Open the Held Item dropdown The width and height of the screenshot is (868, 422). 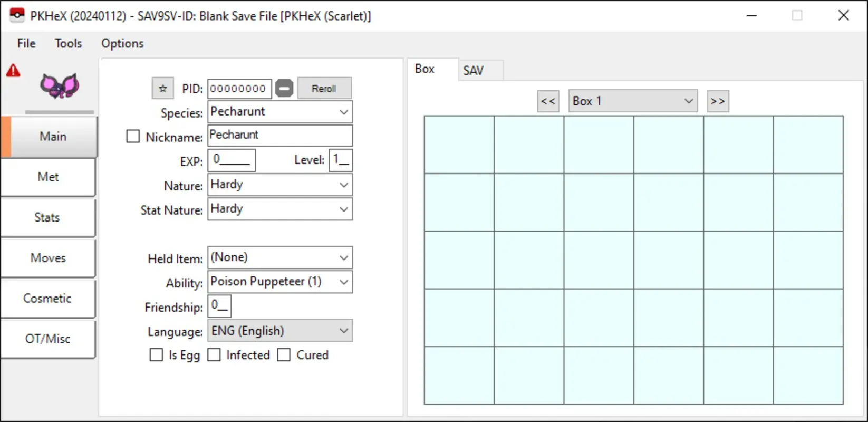(x=280, y=257)
